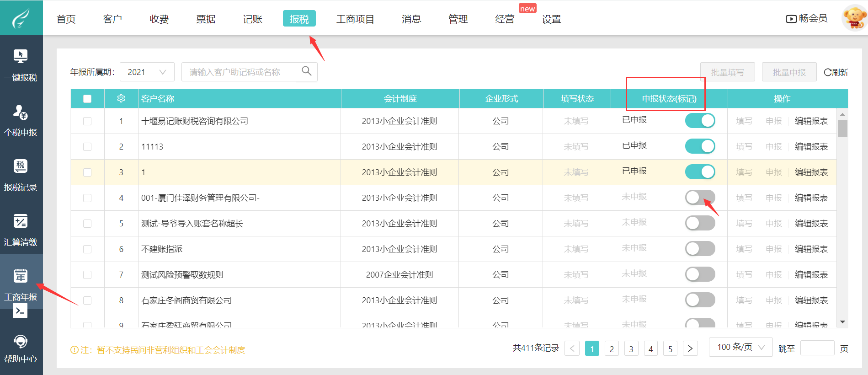Switch to the 记账 top menu
Image resolution: width=868 pixels, height=375 pixels.
pyautogui.click(x=252, y=19)
